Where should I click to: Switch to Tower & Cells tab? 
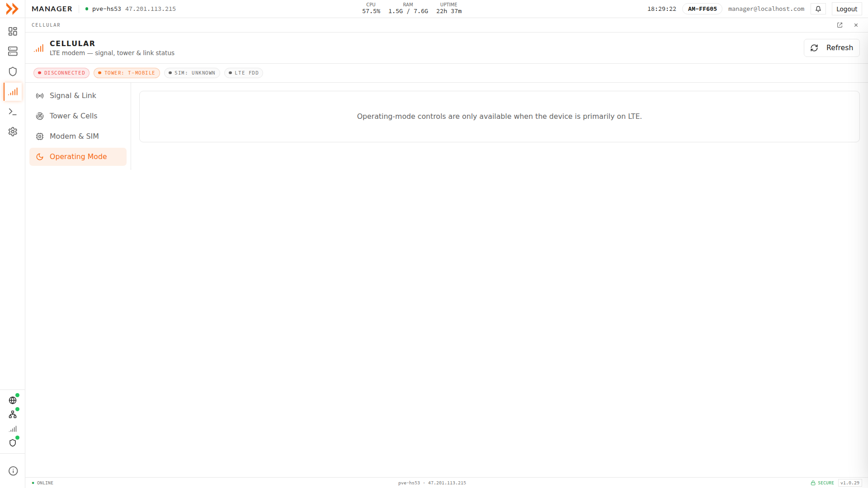click(78, 116)
